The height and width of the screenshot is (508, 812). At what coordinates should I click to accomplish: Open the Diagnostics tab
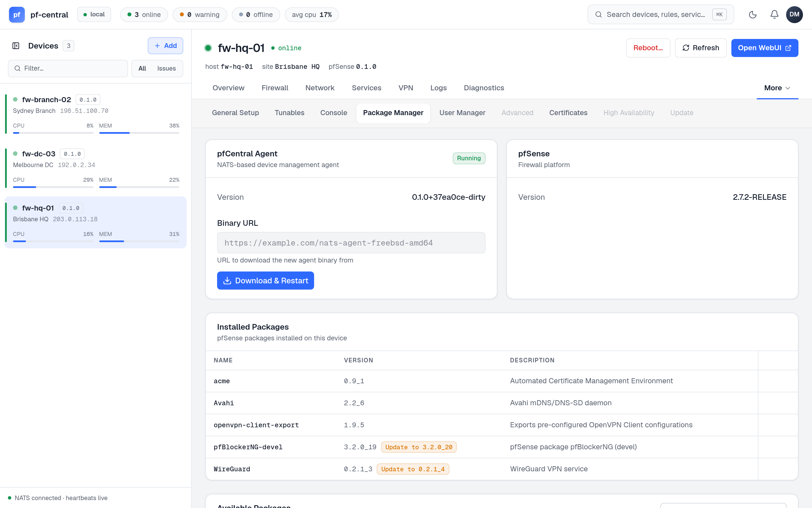point(484,88)
